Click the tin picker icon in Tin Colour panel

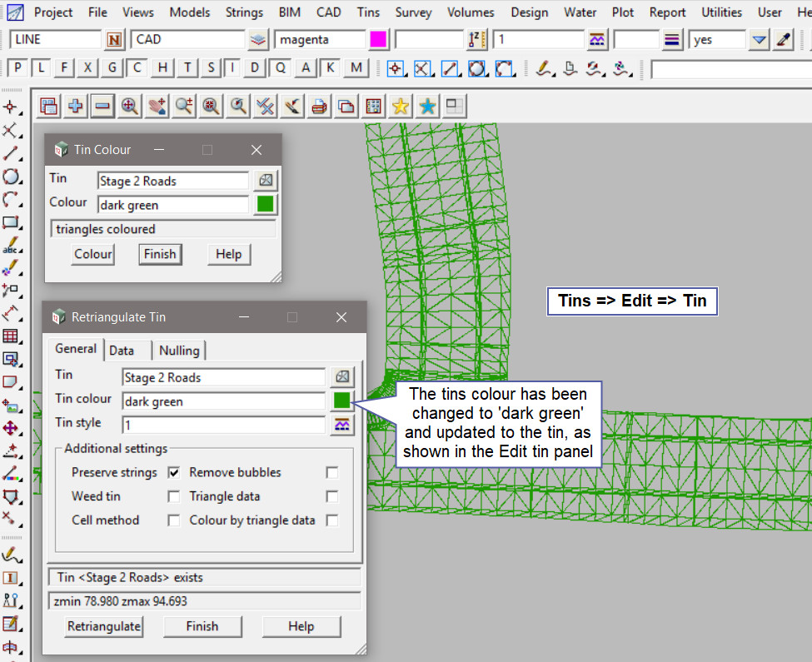265,181
